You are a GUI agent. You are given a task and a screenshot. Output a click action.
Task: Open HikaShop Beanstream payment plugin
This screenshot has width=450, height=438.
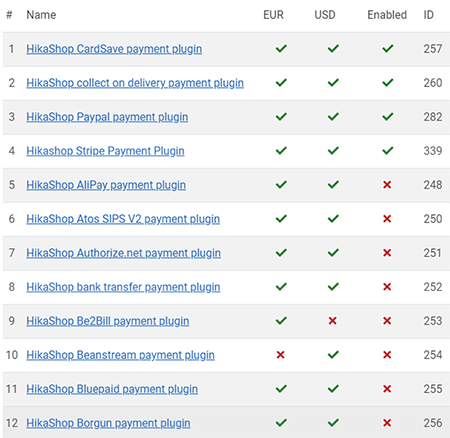pyautogui.click(x=120, y=355)
